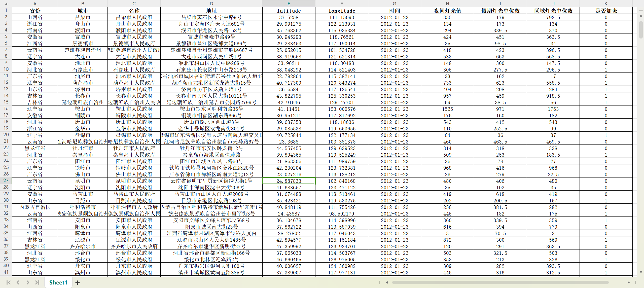This screenshot has height=288, width=644.
Task: Select column K header
Action: 606,4
